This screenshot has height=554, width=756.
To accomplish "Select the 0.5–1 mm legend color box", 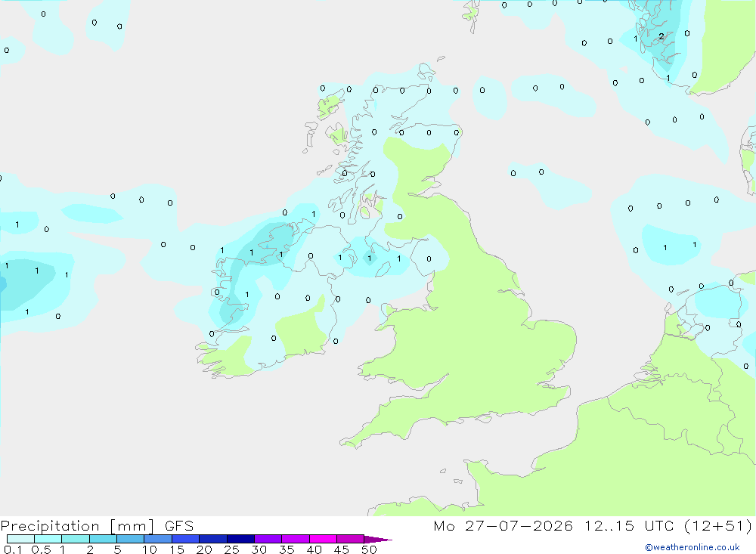I will coord(48,539).
